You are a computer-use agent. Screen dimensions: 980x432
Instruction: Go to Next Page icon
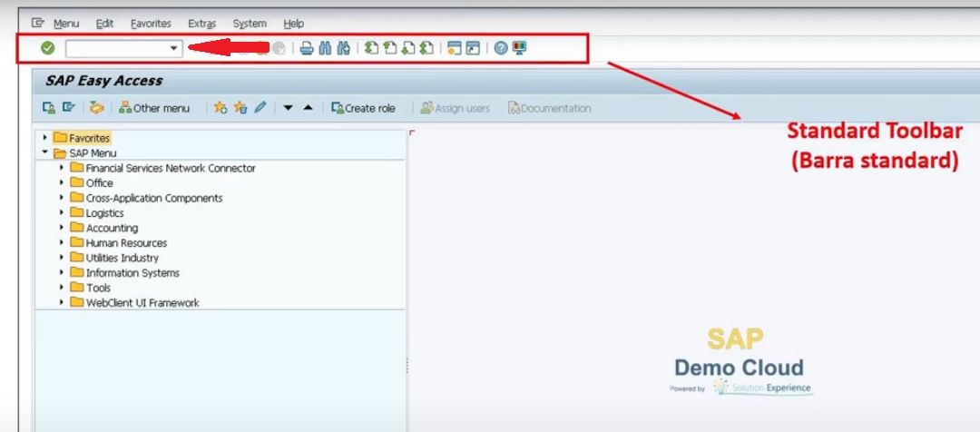click(408, 48)
